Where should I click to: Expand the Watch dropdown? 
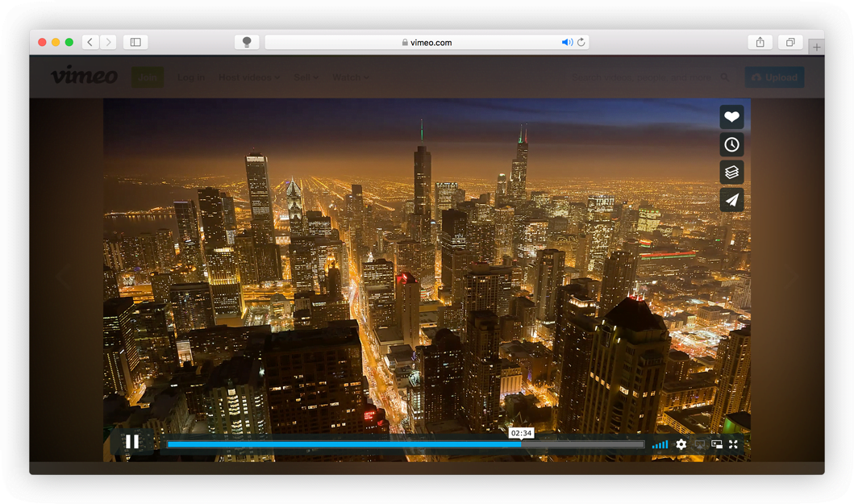coord(348,77)
